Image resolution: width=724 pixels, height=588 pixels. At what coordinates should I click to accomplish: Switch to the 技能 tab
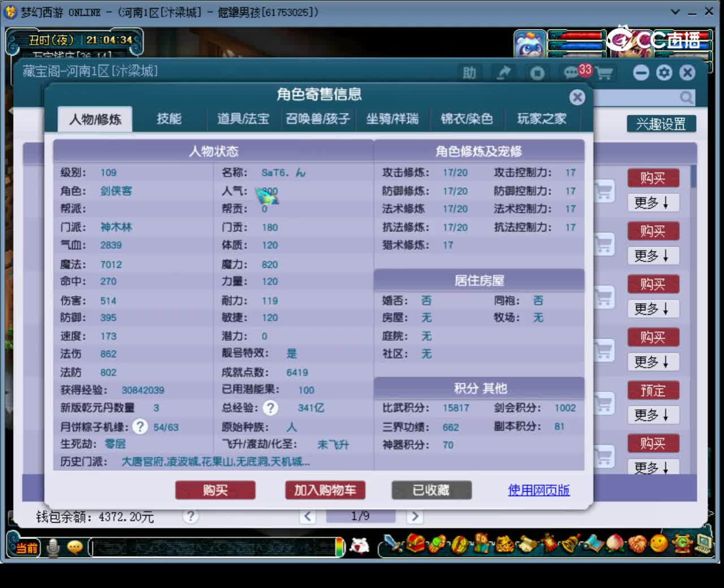click(169, 119)
